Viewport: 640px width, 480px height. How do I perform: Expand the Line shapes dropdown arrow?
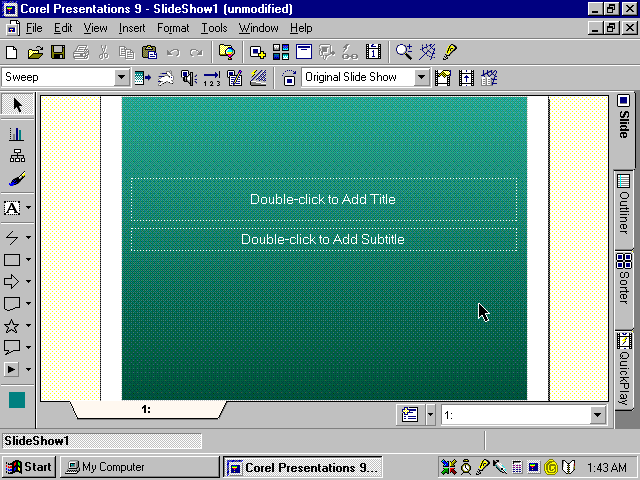(28, 237)
